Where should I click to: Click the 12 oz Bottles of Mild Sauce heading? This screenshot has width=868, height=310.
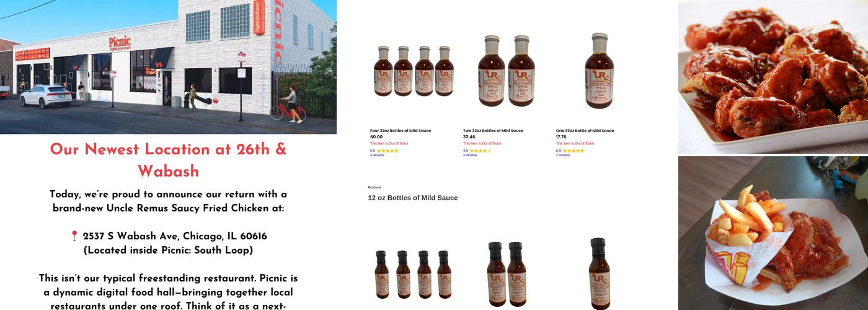pos(413,198)
